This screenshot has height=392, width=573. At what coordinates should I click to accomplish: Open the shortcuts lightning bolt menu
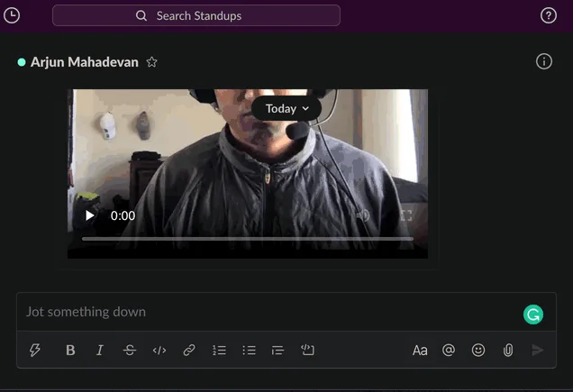(x=35, y=350)
